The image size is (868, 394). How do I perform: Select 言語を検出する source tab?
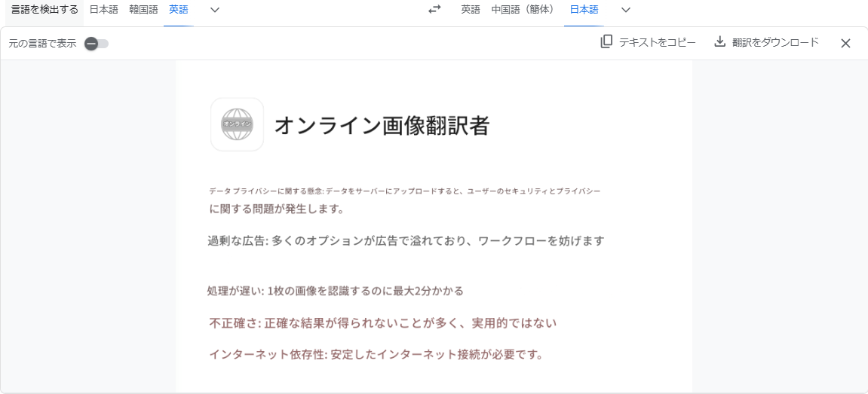pos(44,9)
